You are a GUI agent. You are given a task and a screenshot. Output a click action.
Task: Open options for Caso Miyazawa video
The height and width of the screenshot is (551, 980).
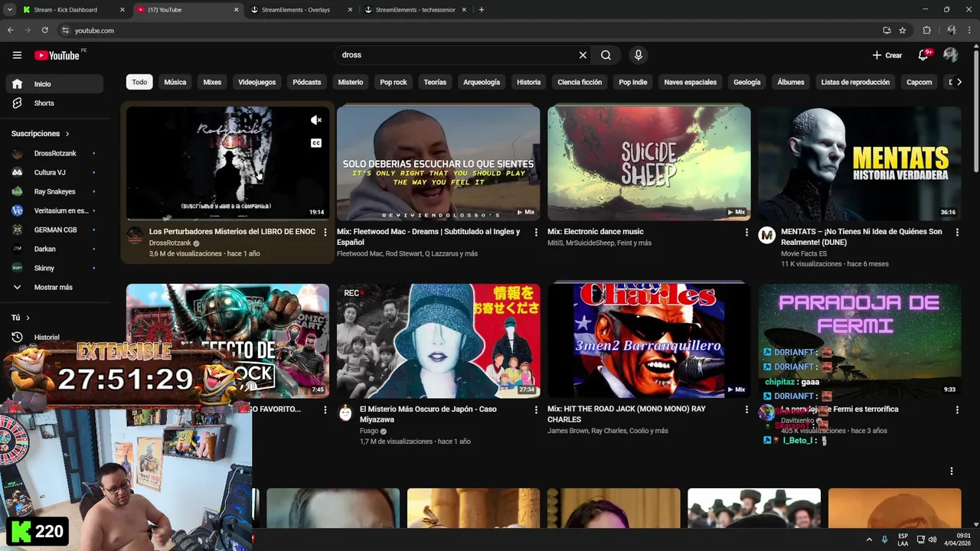536,409
